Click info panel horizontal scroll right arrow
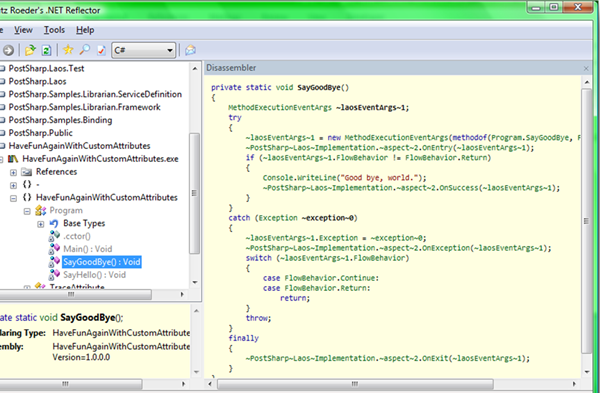 183,384
